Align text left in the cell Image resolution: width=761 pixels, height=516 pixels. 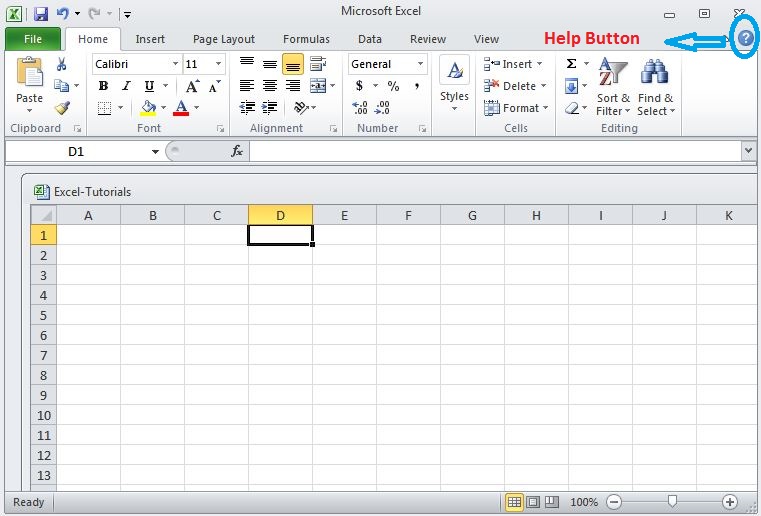247,86
